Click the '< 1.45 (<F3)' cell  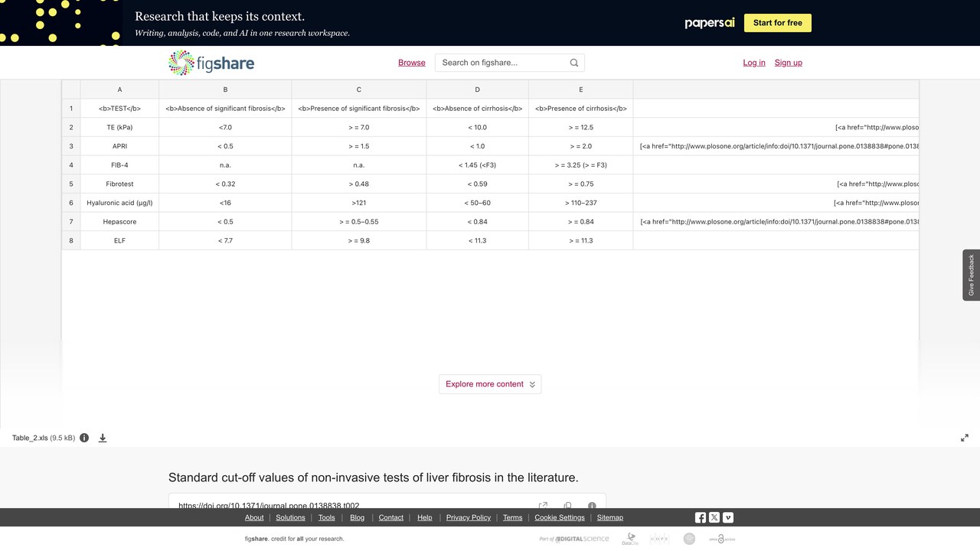coord(477,165)
